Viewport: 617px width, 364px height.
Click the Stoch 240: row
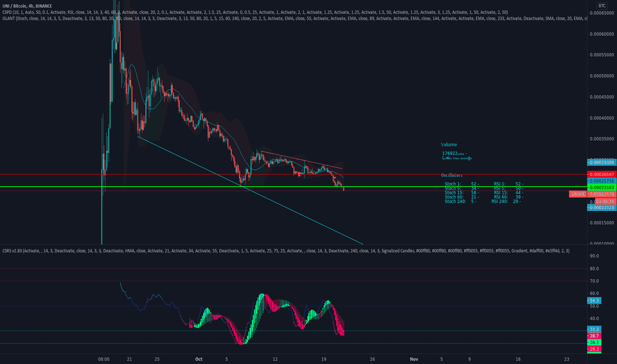click(x=460, y=201)
